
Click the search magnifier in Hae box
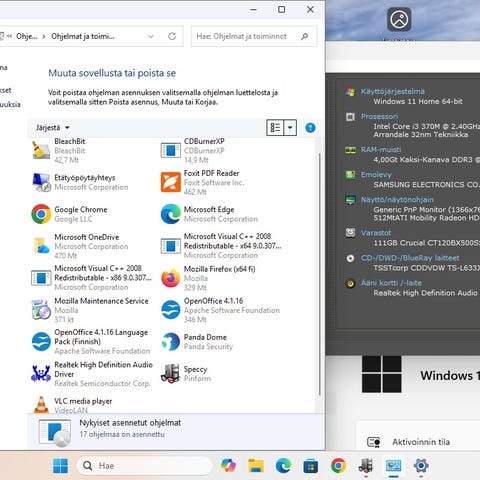click(304, 36)
